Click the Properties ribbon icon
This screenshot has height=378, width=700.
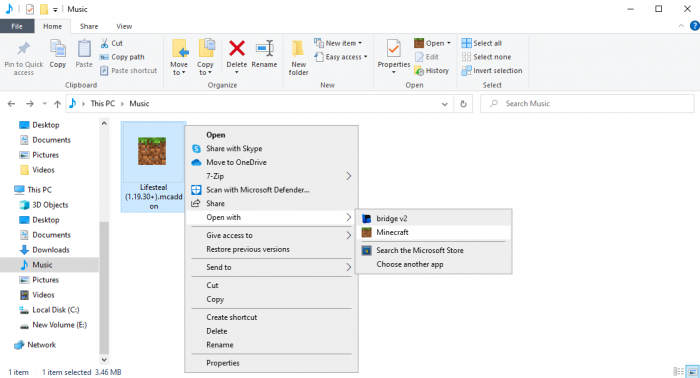point(393,48)
